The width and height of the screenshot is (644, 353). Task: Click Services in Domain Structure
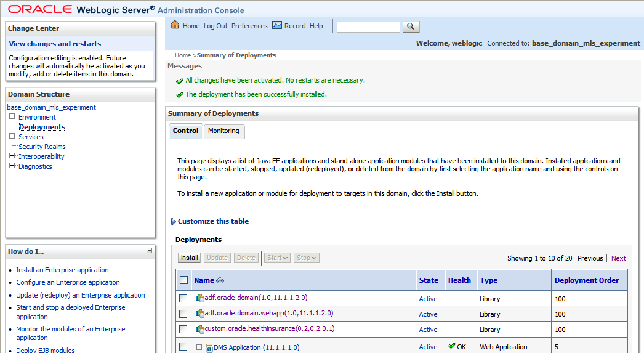pos(31,137)
